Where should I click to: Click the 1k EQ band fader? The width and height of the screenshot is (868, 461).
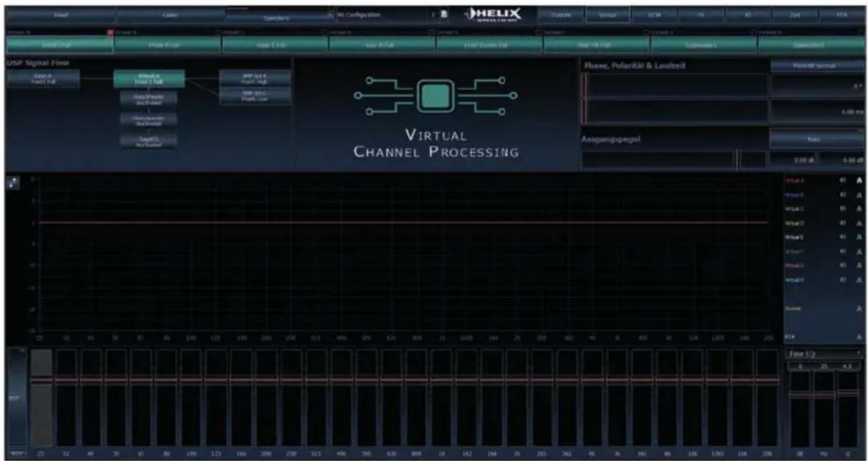pos(442,397)
